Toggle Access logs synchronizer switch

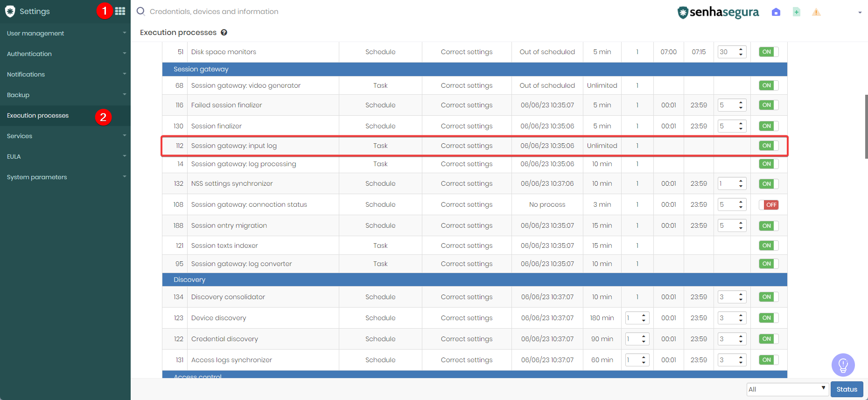pyautogui.click(x=768, y=360)
